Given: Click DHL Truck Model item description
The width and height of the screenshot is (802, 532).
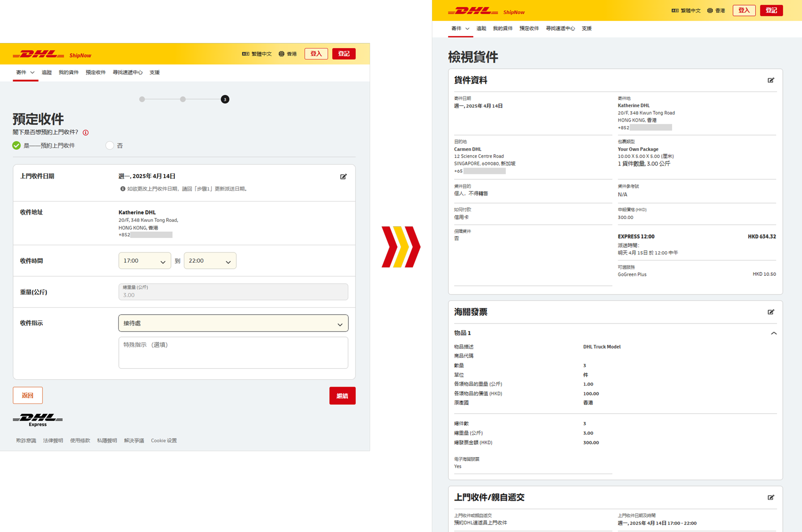Looking at the screenshot, I should 602,347.
